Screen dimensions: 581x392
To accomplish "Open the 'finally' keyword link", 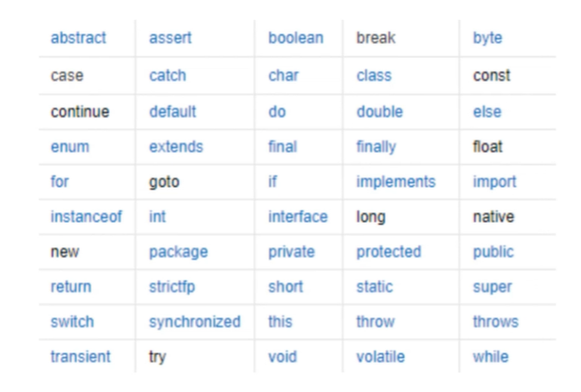I will tap(376, 147).
